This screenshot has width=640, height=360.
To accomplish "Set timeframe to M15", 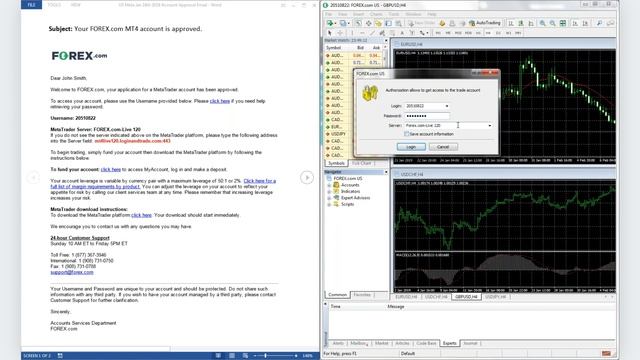I will 458,33.
